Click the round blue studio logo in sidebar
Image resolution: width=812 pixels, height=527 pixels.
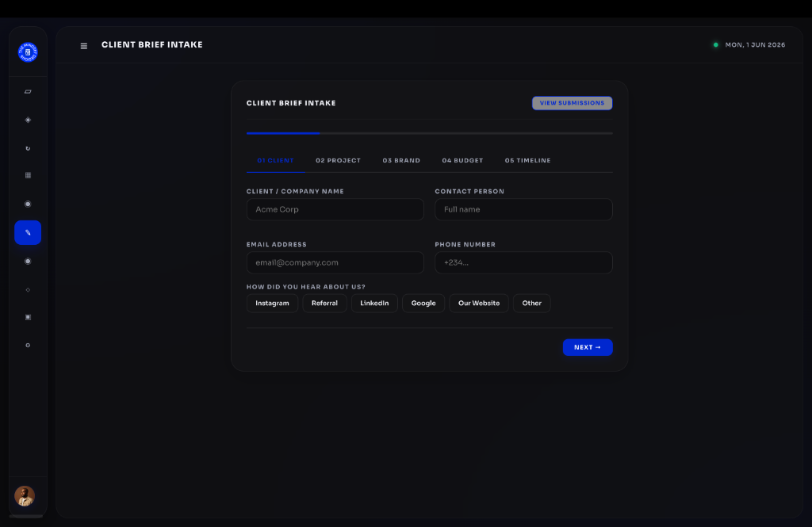pos(28,52)
